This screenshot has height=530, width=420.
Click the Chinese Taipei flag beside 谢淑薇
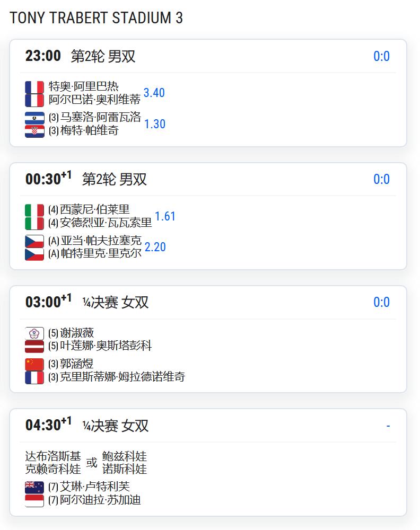point(34,333)
